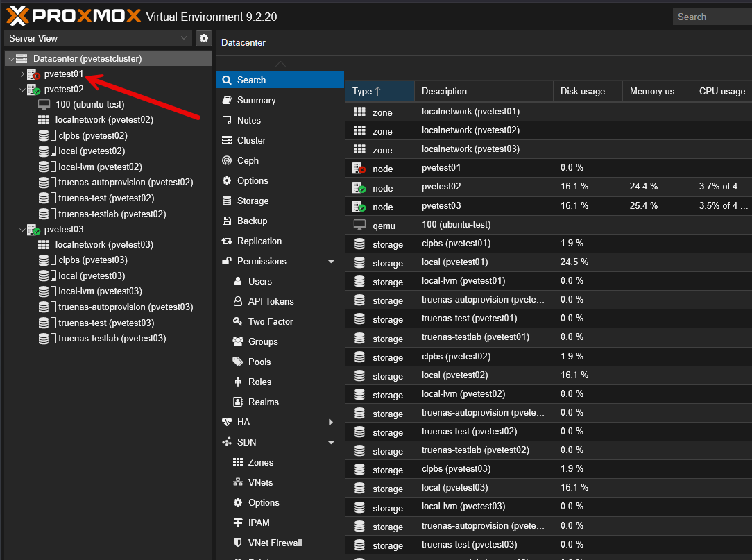Click the Realms icon
Viewport: 752px width, 560px height.
pyautogui.click(x=238, y=402)
